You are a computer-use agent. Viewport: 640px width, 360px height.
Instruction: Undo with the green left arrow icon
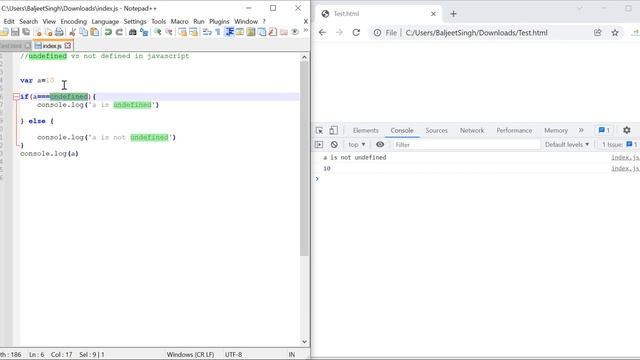coord(108,32)
